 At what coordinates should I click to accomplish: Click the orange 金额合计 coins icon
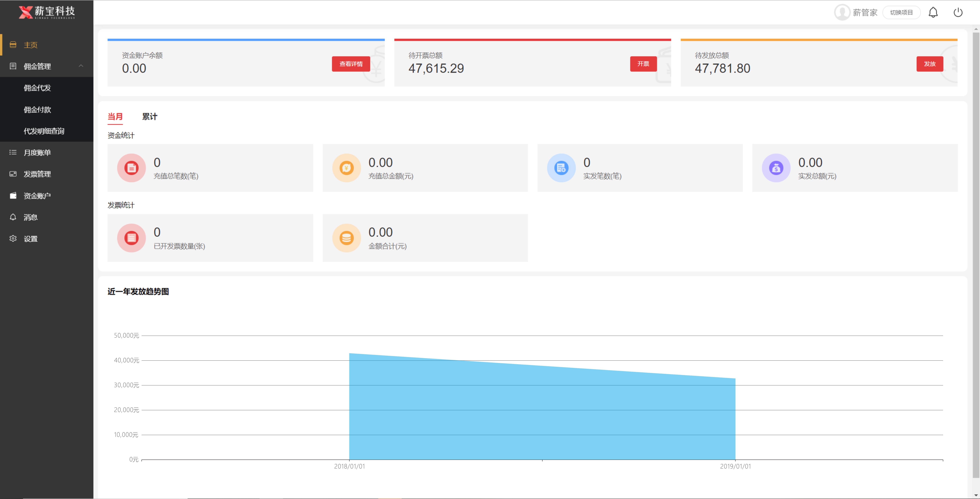(346, 238)
